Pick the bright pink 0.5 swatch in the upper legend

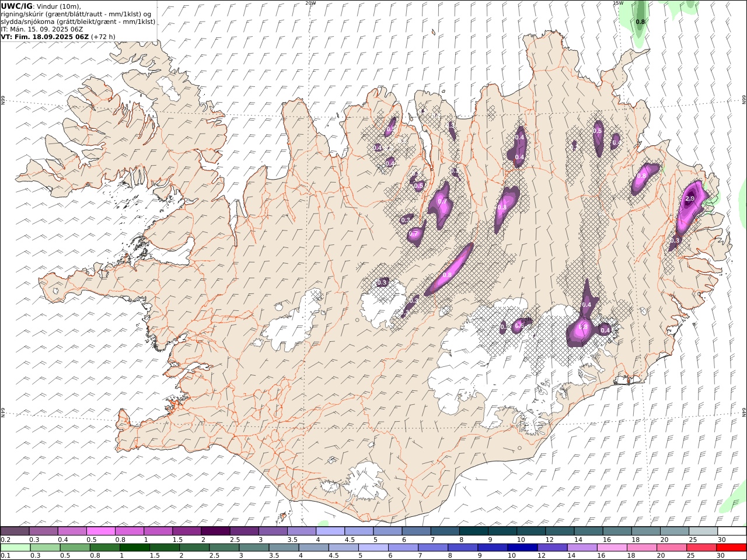(100, 531)
